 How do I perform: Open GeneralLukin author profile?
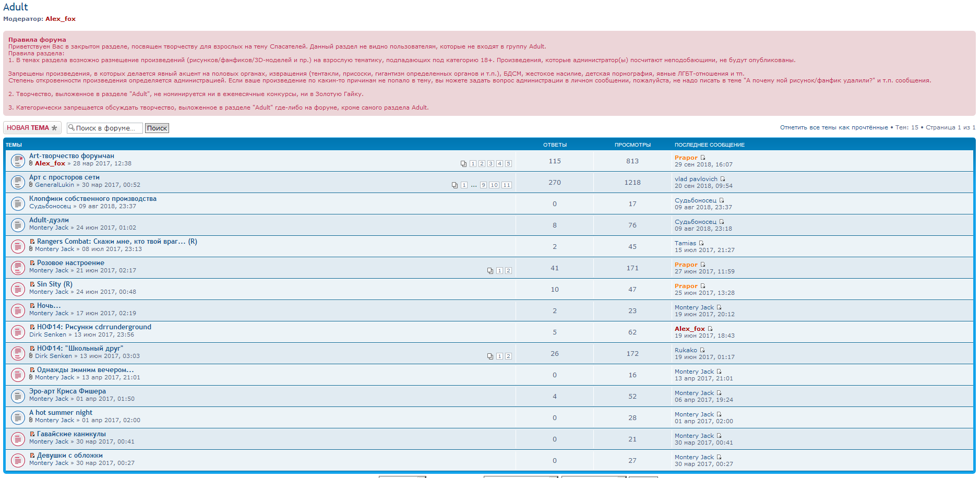click(x=54, y=185)
